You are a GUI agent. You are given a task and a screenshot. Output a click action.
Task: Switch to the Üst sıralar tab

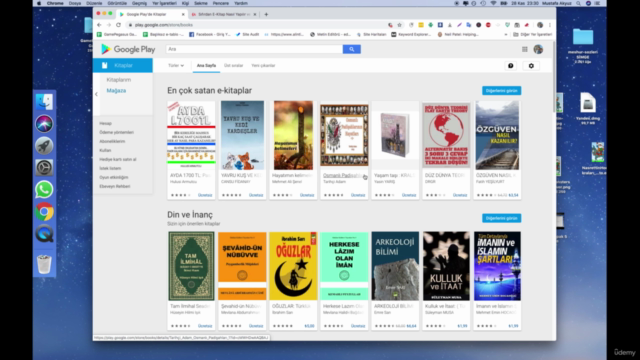point(233,65)
